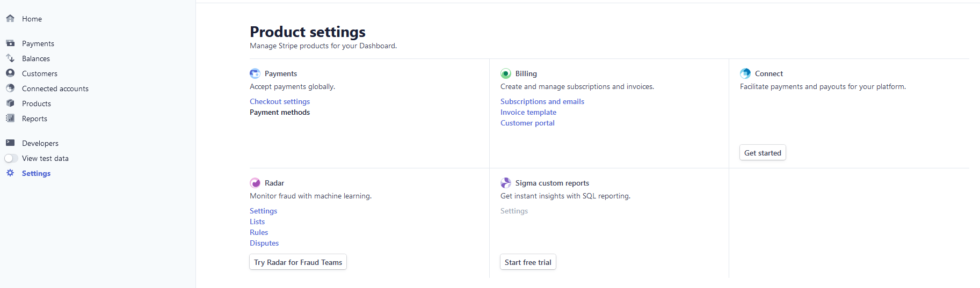Viewport: 980px width, 288px height.
Task: Open the Customer portal link
Action: click(527, 123)
